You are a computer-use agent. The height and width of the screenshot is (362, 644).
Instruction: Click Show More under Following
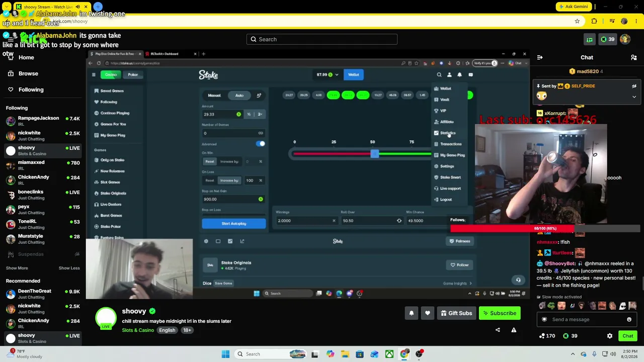tap(17, 268)
